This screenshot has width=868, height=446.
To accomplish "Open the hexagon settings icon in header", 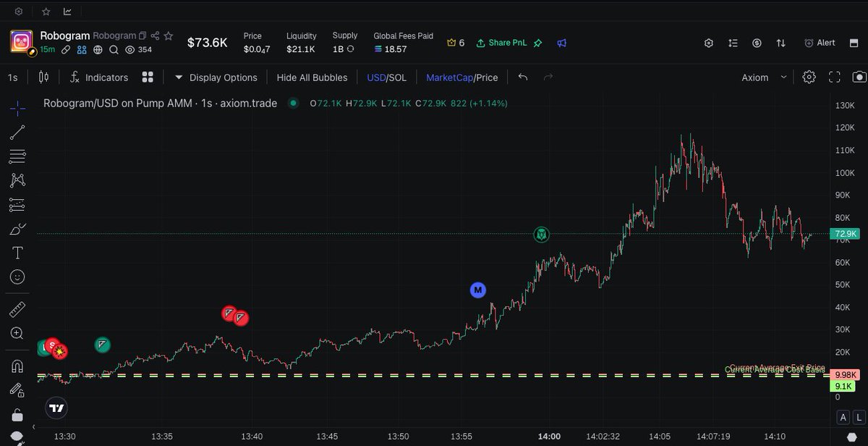I will tap(709, 43).
